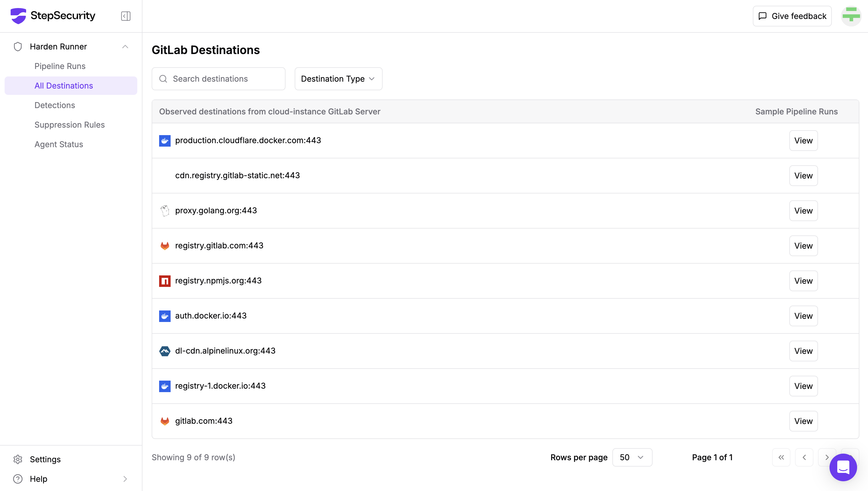This screenshot has height=491, width=868.
Task: Click the Docker icon beside production.cloudflare.docker.com
Action: [x=165, y=141]
